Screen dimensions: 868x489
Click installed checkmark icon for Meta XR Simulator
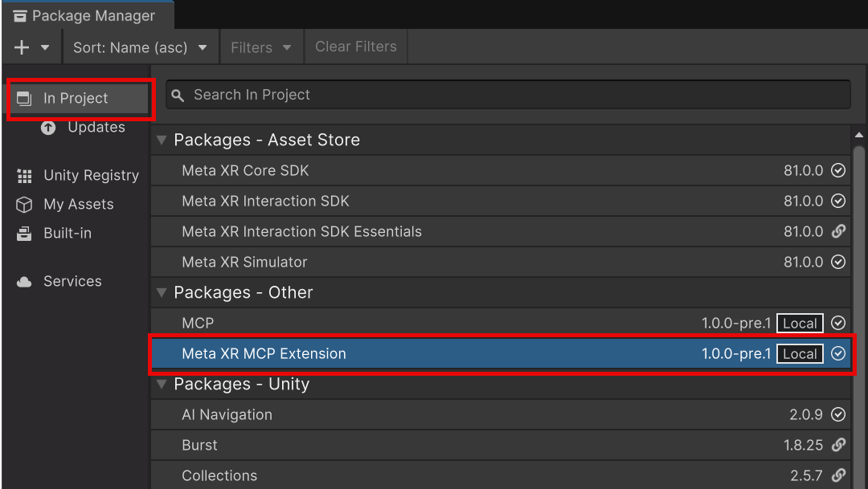coord(838,262)
